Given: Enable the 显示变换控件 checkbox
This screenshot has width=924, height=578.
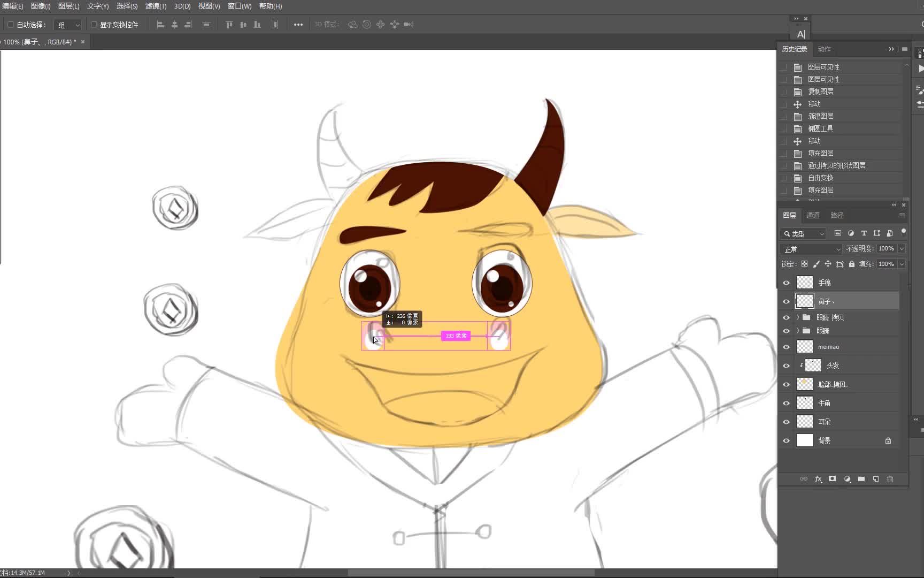Looking at the screenshot, I should click(94, 25).
